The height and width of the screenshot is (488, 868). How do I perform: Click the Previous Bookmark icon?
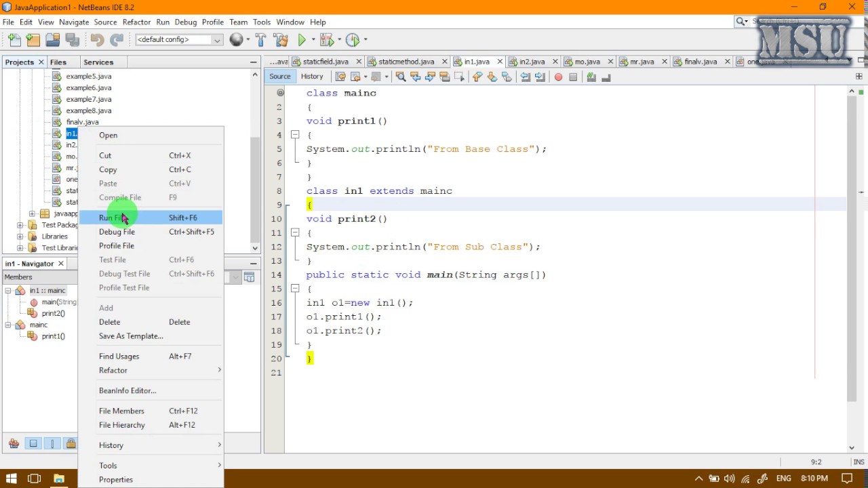477,77
